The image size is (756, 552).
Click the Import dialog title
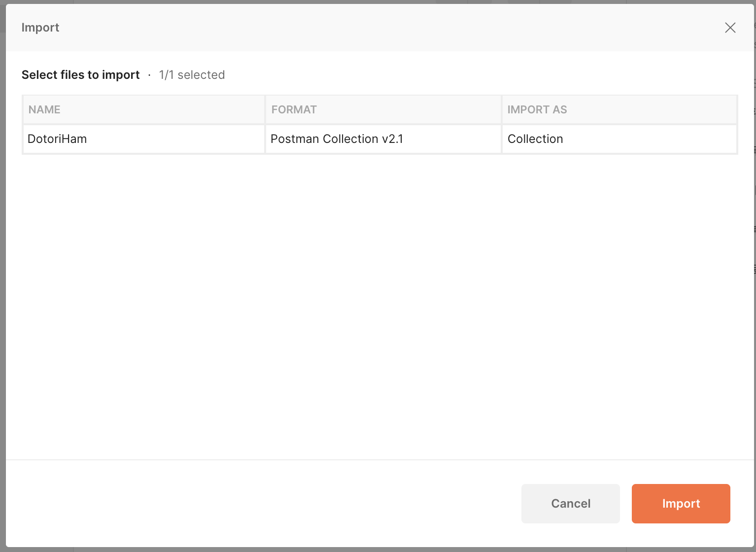click(x=40, y=28)
